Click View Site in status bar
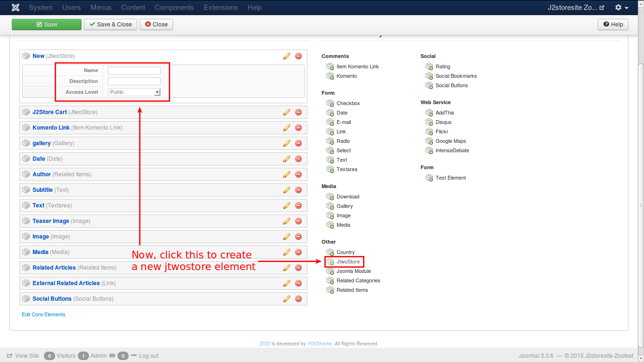This screenshot has width=644, height=362. tap(23, 356)
